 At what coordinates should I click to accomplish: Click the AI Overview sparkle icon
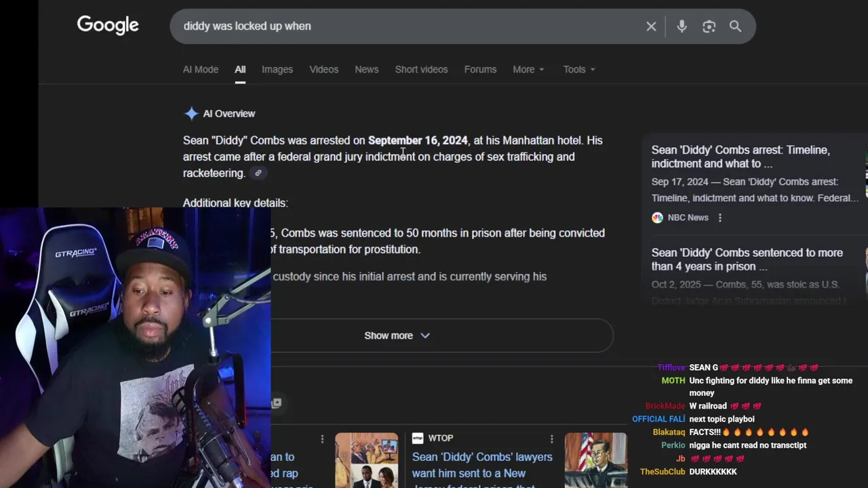click(x=191, y=114)
